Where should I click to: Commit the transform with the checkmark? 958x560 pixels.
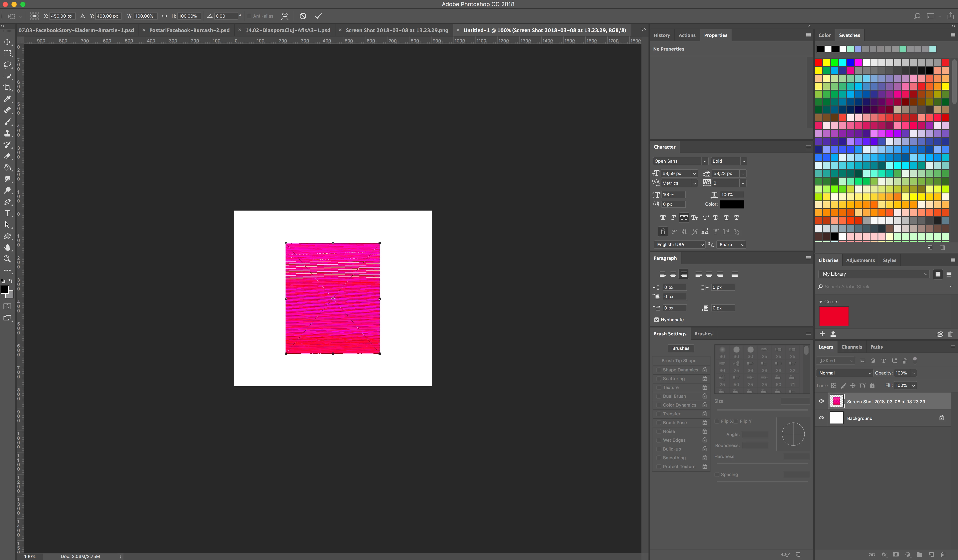tap(318, 16)
